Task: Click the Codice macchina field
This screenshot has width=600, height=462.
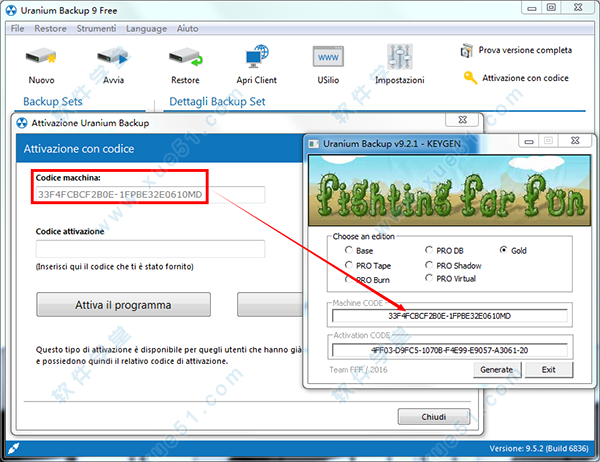Action: (x=150, y=194)
